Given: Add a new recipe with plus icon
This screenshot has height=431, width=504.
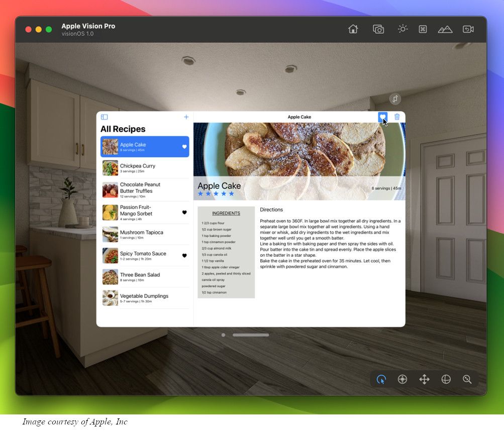Looking at the screenshot, I should pos(186,117).
